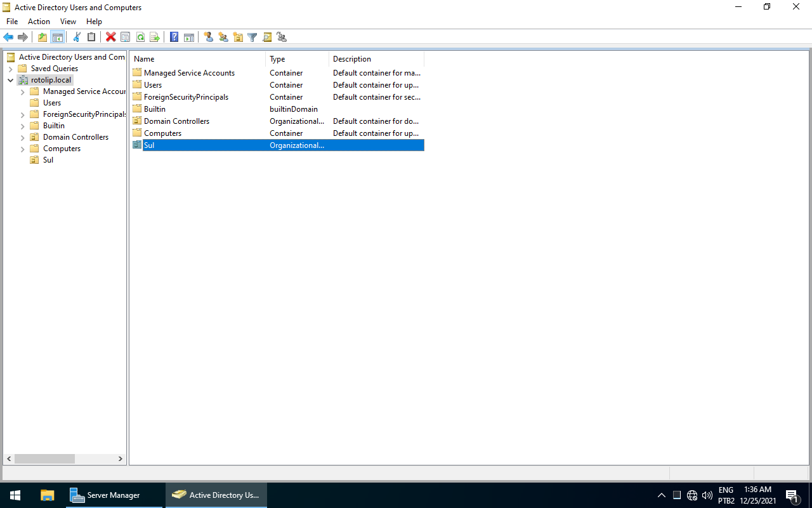This screenshot has height=508, width=812.
Task: Click the Back arrow in toolbar
Action: pos(8,37)
